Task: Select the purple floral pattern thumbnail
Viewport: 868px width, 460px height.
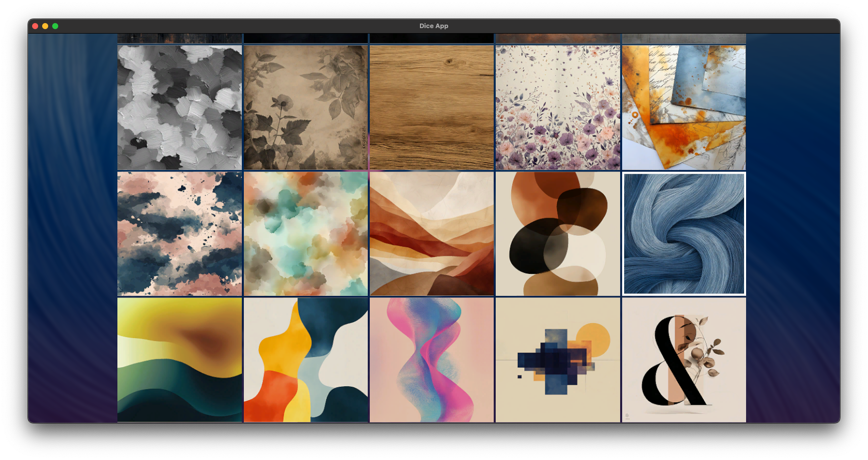Action: click(x=557, y=107)
